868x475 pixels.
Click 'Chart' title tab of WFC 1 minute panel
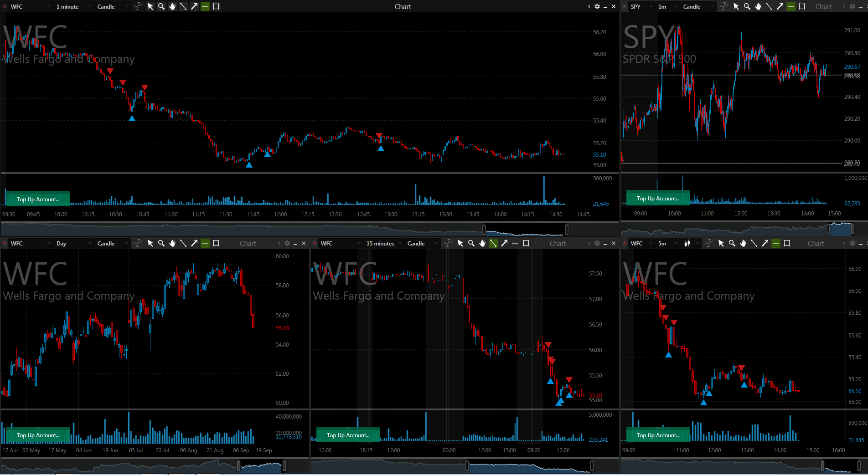[403, 6]
